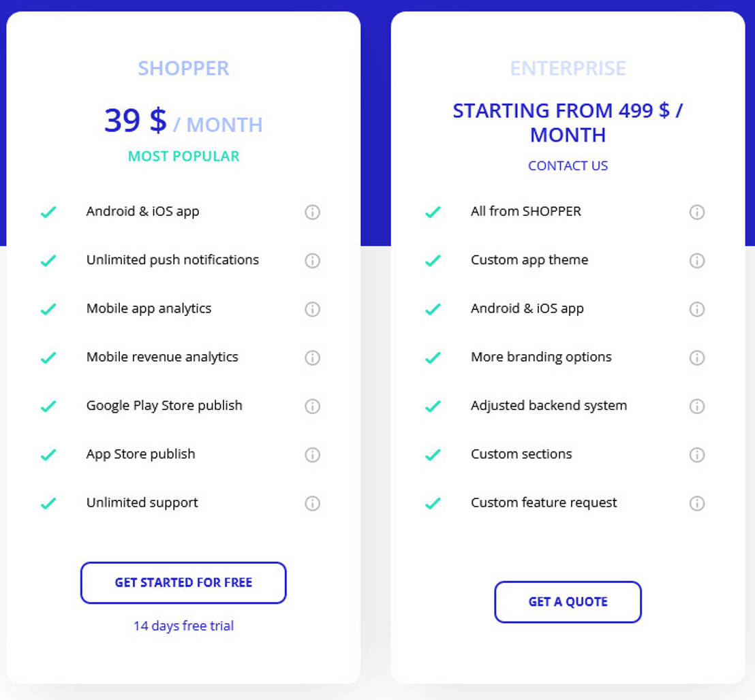Click info icon beside Unlimited push notifications
The width and height of the screenshot is (755, 700).
point(313,261)
